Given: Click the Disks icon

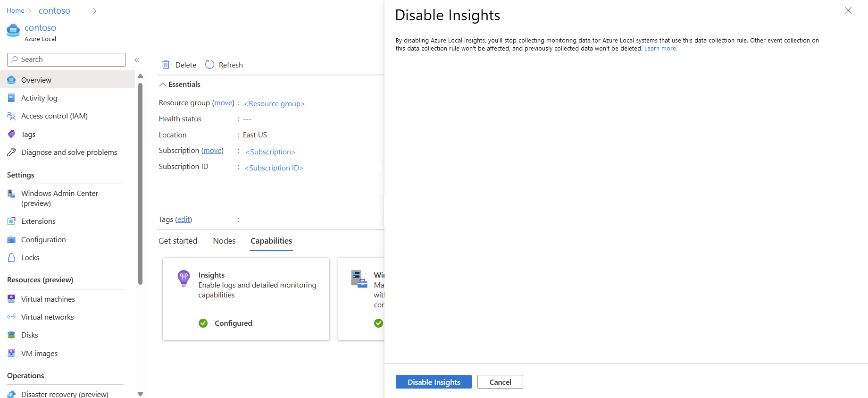Looking at the screenshot, I should [x=11, y=335].
